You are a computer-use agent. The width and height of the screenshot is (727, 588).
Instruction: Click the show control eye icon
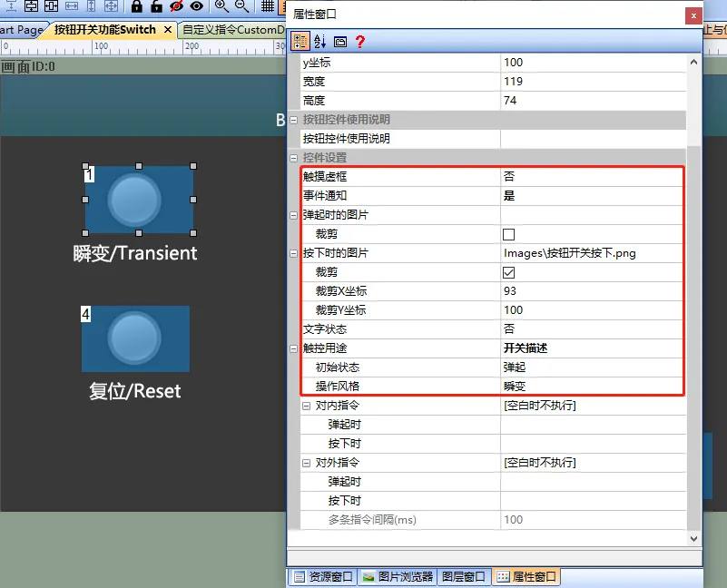[x=197, y=5]
